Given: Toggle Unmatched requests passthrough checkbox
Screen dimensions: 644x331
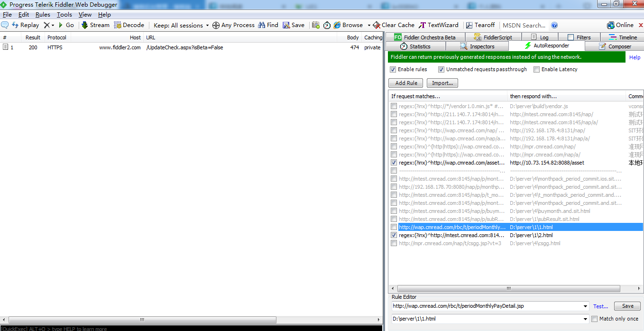Looking at the screenshot, I should (442, 69).
